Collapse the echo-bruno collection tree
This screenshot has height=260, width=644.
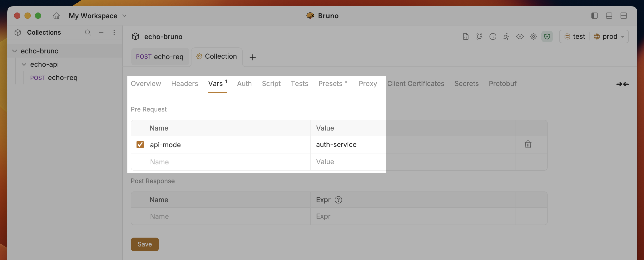(x=15, y=51)
